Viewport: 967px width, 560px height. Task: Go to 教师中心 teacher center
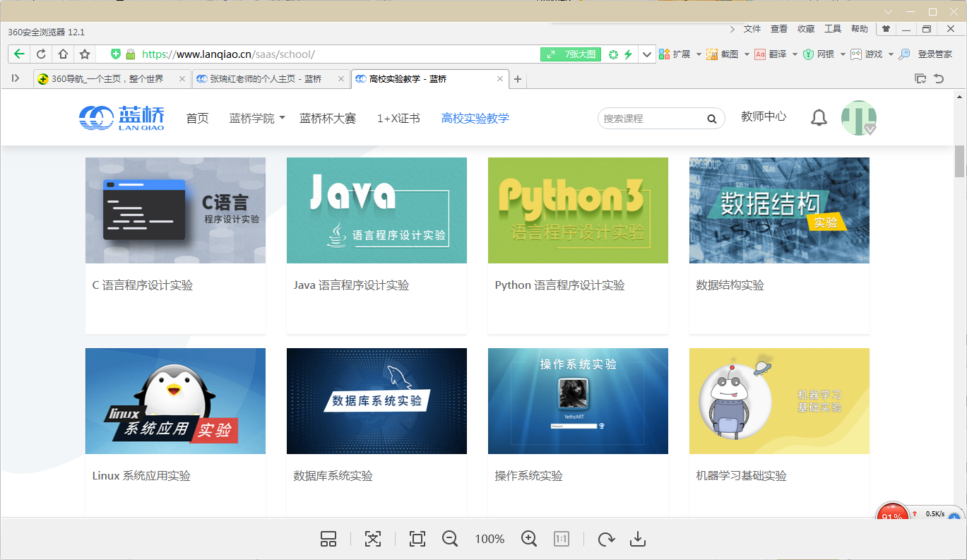pos(764,117)
